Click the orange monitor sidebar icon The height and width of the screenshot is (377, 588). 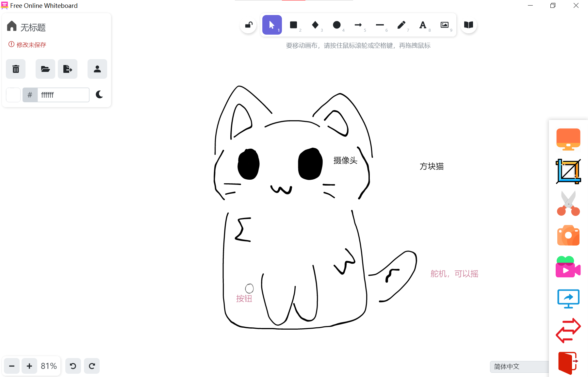point(568,139)
